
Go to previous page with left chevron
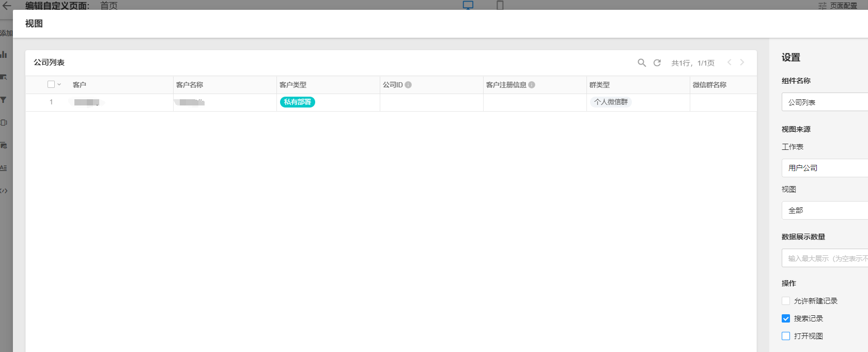coord(730,62)
